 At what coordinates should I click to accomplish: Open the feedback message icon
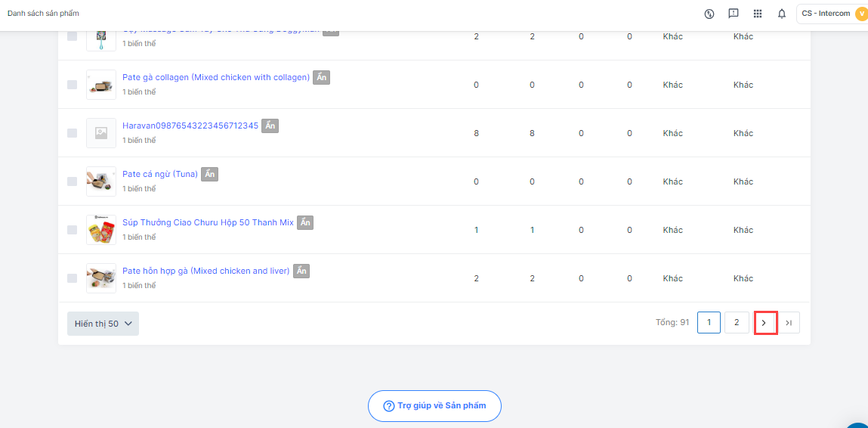pos(733,14)
